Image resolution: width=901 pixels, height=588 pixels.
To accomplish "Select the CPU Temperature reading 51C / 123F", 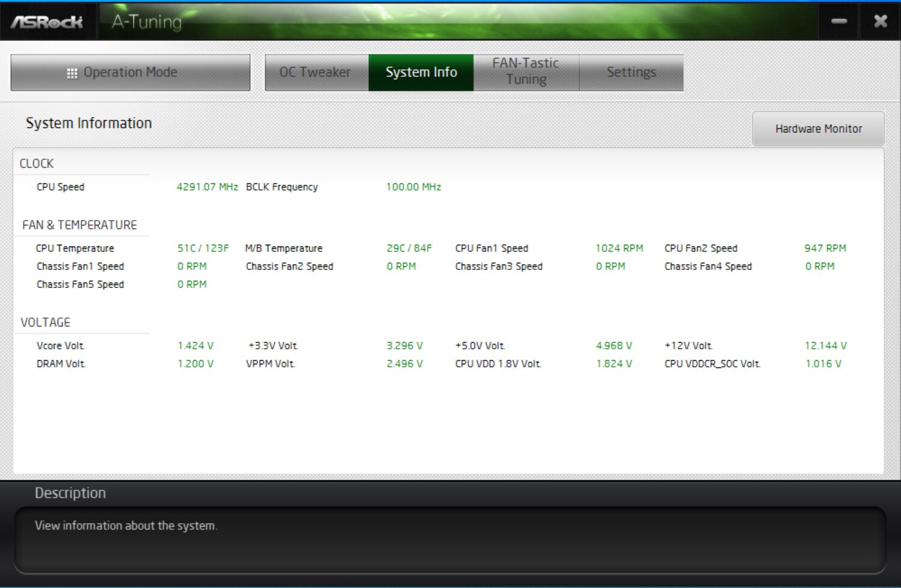I will point(203,248).
